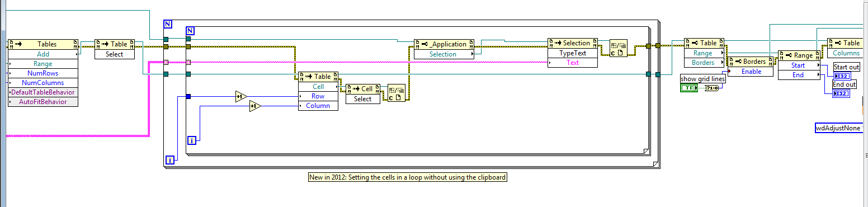Click the Enable property on Borders node
Image resolution: width=868 pixels, height=207 pixels.
point(752,72)
